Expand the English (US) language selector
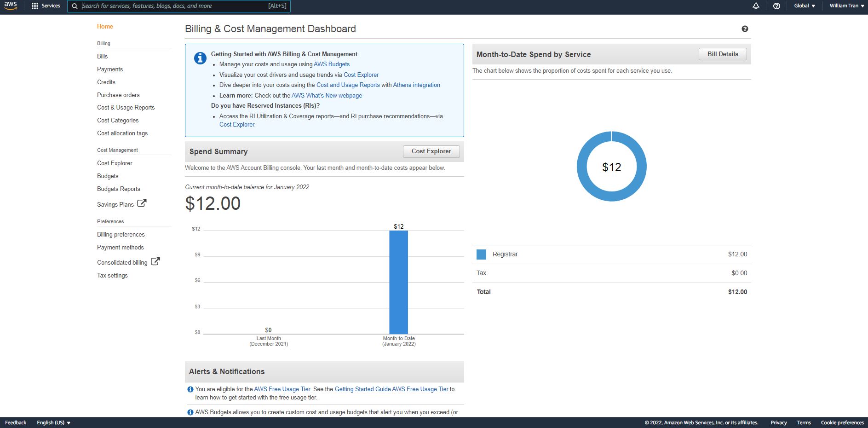Screen dimensions: 868x428 click(53, 422)
